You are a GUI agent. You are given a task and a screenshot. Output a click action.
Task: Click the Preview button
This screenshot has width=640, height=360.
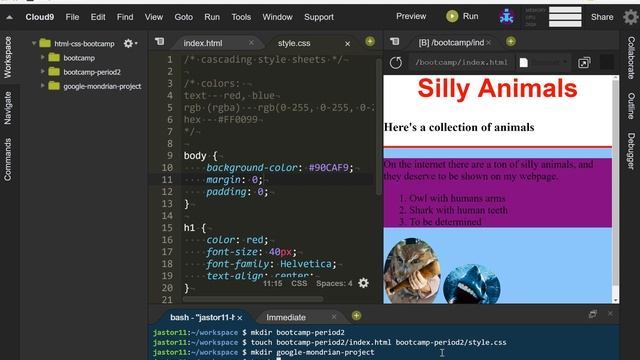tap(411, 16)
